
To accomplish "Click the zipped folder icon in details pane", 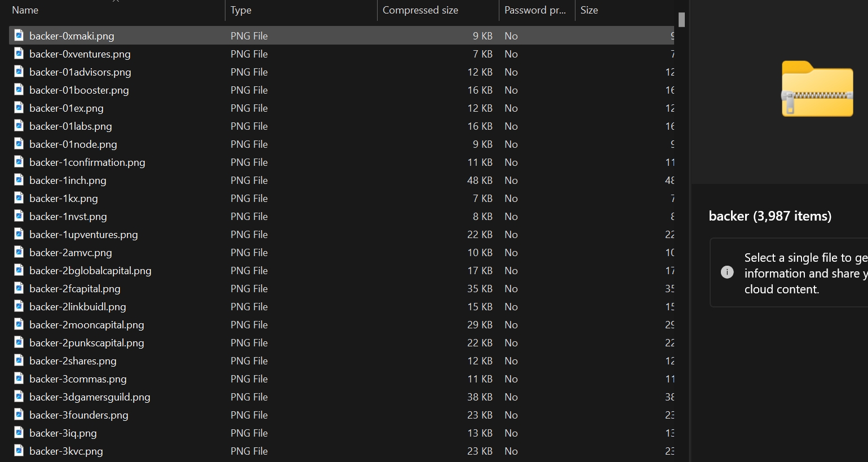I will tap(817, 89).
